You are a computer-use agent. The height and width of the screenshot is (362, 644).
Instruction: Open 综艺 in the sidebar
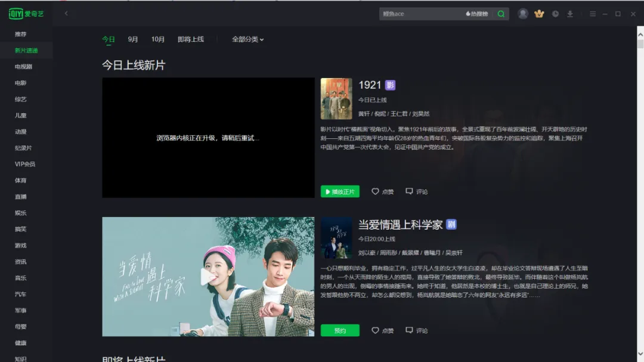tap(20, 99)
